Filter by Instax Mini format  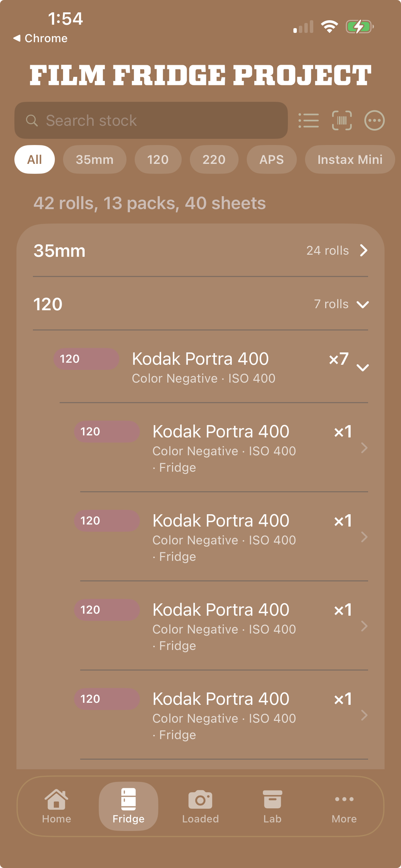(x=350, y=159)
